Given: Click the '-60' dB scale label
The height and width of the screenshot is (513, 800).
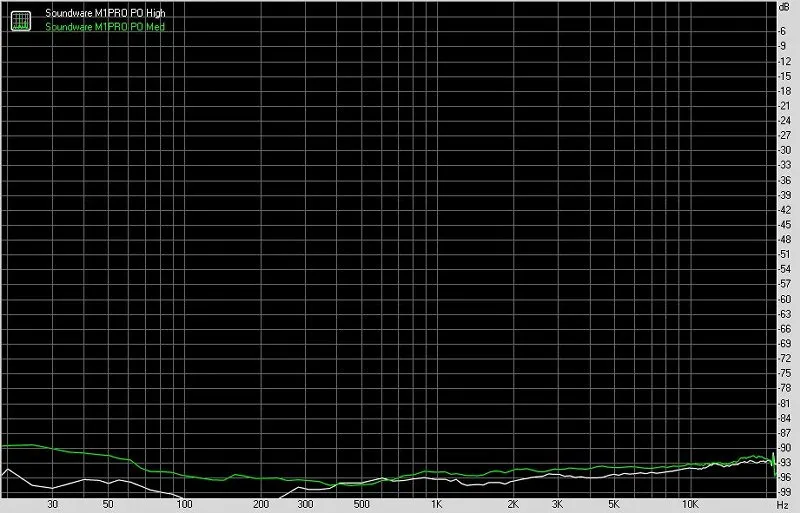Looking at the screenshot, I should tap(784, 300).
